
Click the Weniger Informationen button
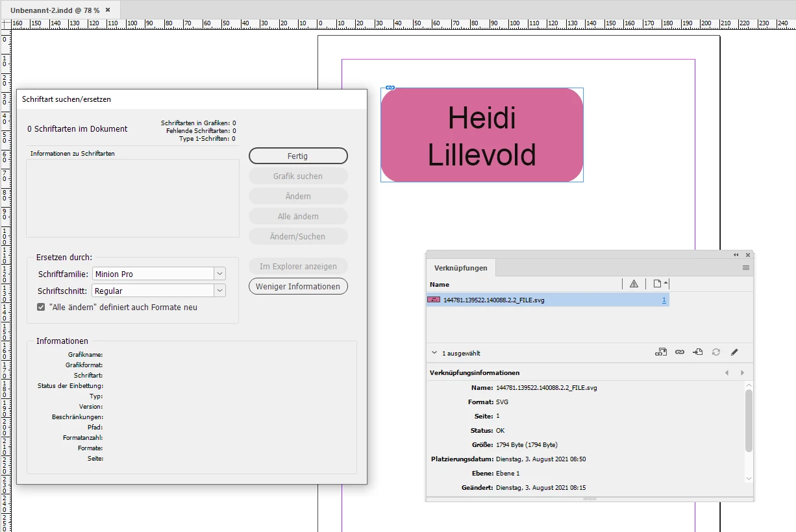click(x=298, y=286)
